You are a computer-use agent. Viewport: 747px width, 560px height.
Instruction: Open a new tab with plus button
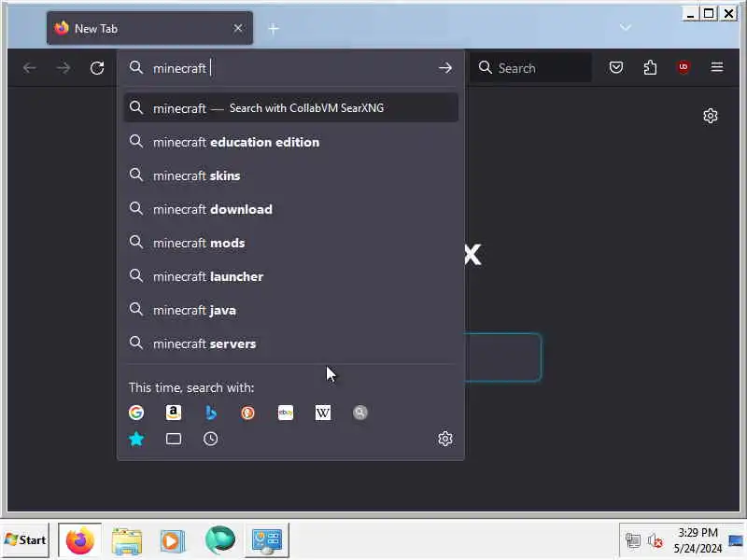click(274, 29)
